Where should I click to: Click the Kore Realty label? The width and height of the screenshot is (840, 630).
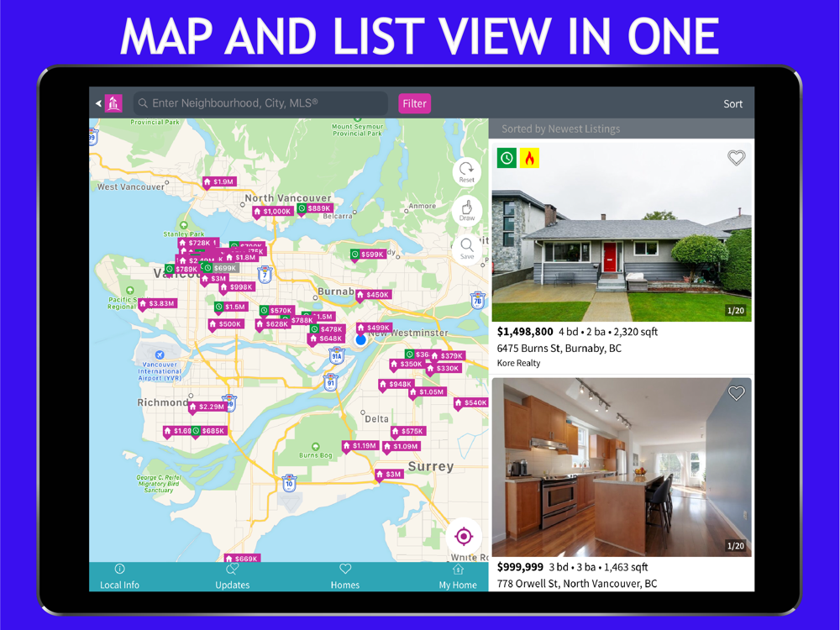point(518,363)
